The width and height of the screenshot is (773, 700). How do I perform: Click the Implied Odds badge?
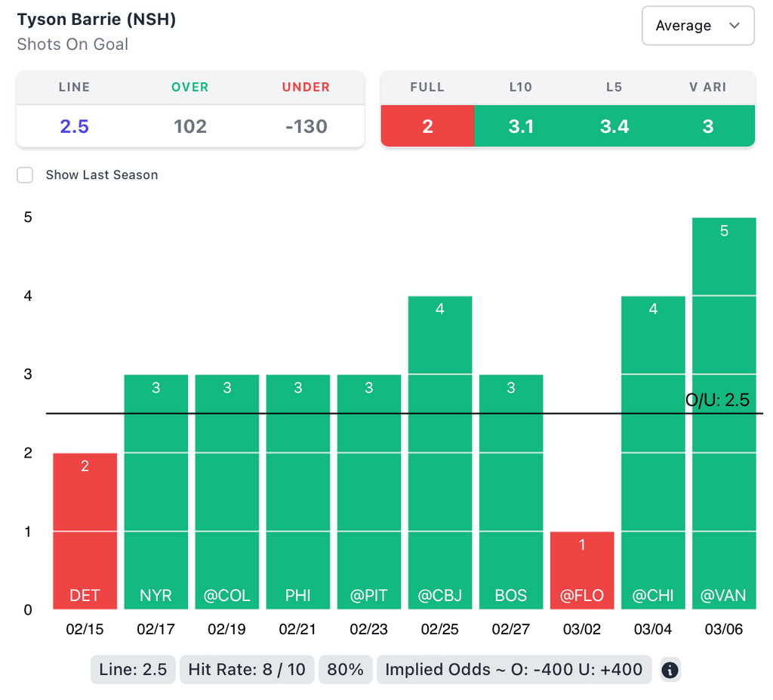pyautogui.click(x=514, y=669)
